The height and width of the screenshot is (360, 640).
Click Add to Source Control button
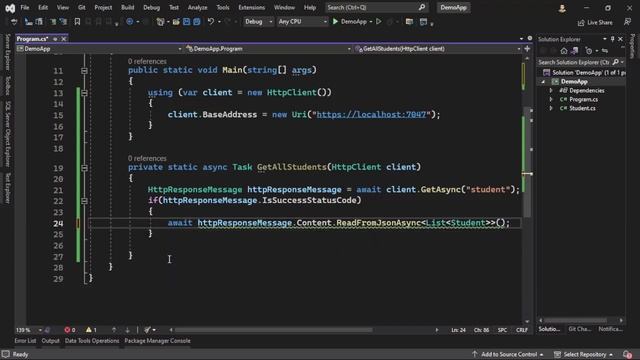pos(508,354)
